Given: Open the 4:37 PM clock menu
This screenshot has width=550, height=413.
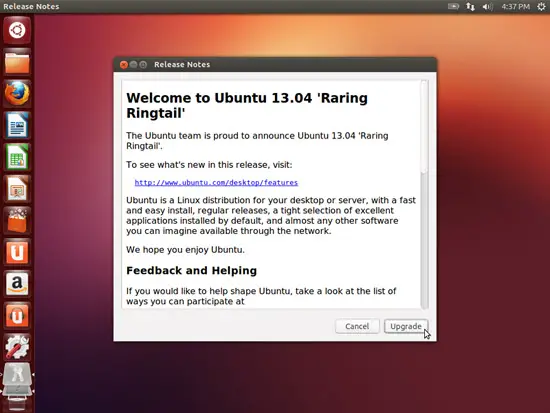Looking at the screenshot, I should click(x=515, y=6).
